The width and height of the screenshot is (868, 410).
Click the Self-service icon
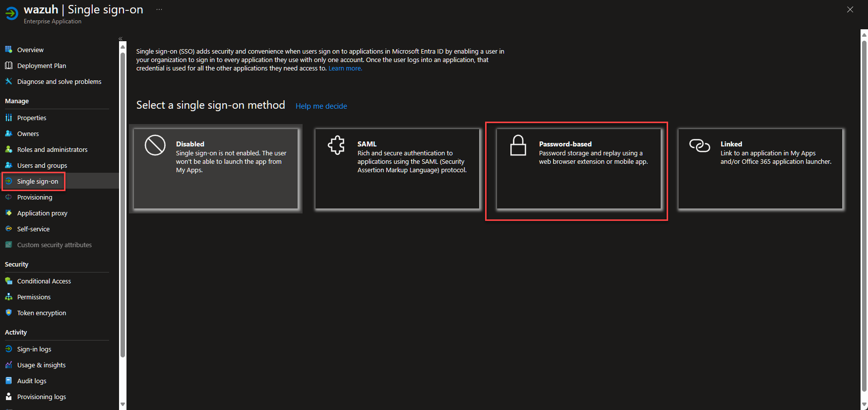pos(8,229)
